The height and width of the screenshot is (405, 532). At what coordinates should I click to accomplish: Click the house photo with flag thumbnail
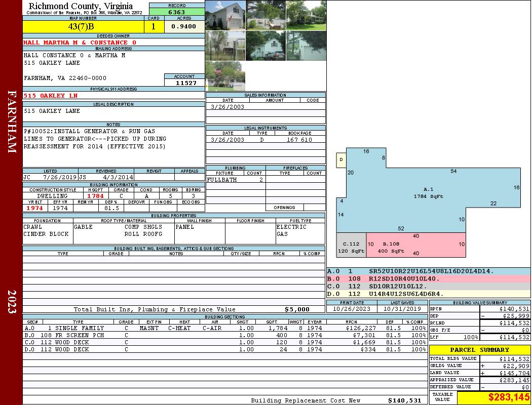pos(225,15)
